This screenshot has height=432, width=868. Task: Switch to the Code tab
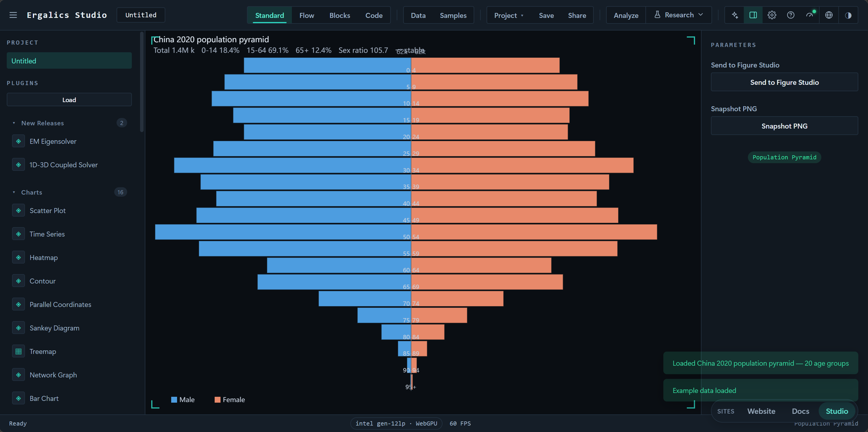pos(374,15)
